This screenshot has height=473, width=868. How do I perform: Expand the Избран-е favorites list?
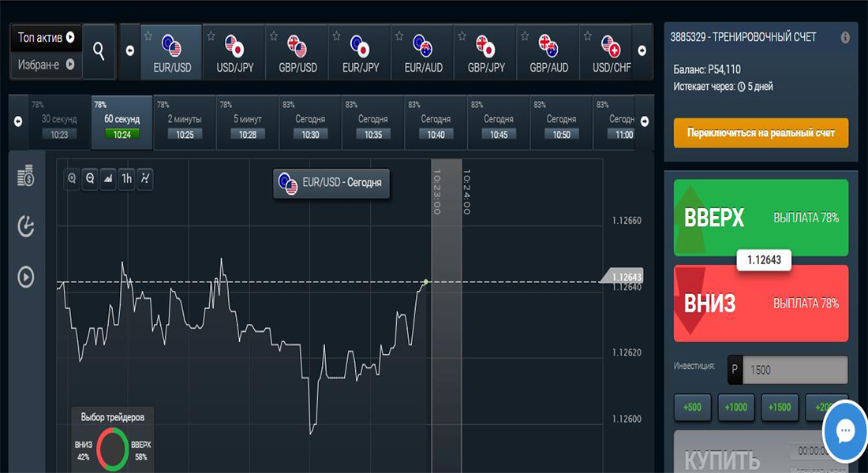pos(47,65)
